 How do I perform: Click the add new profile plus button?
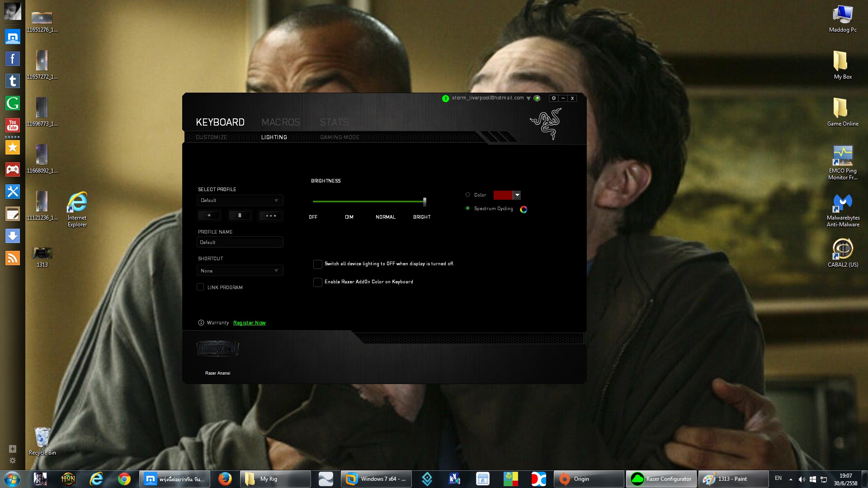pos(209,216)
